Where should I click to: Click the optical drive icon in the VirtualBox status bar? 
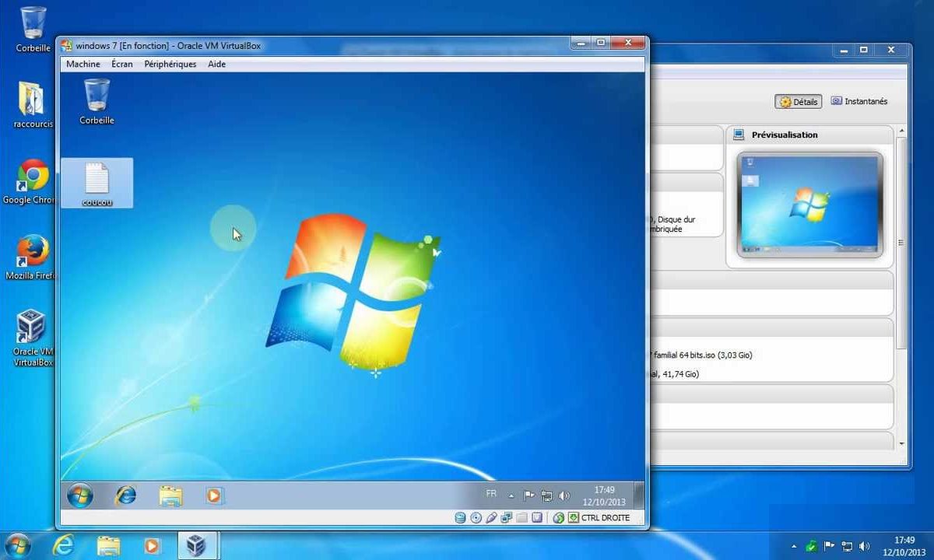[476, 517]
